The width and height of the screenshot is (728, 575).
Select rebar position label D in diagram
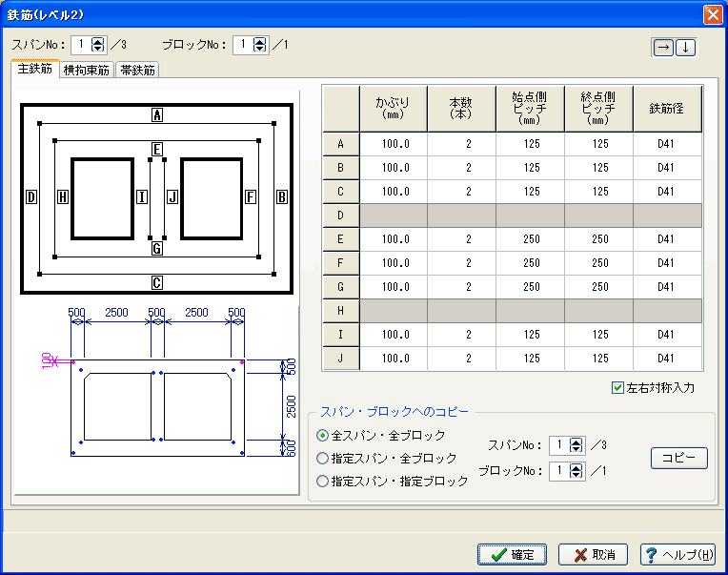[x=31, y=197]
